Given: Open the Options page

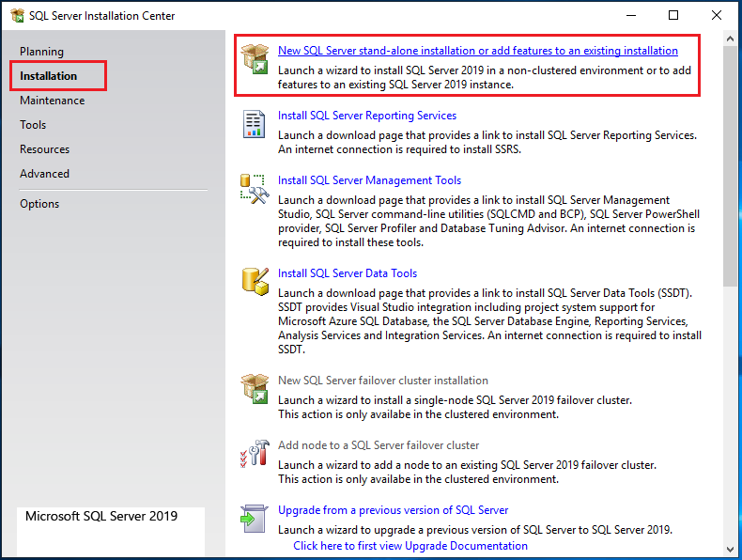Looking at the screenshot, I should (39, 204).
